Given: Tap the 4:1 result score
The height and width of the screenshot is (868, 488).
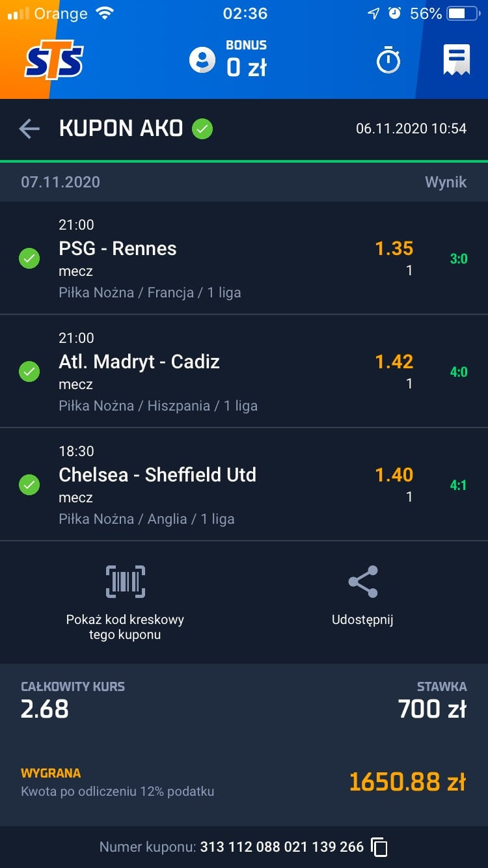Looking at the screenshot, I should pyautogui.click(x=458, y=485).
